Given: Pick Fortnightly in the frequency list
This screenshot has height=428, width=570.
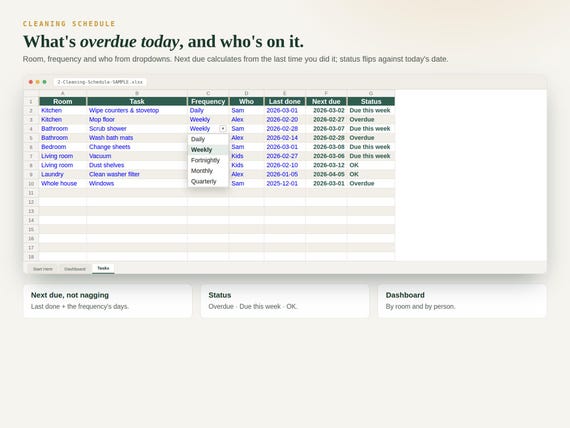Looking at the screenshot, I should pyautogui.click(x=208, y=160).
